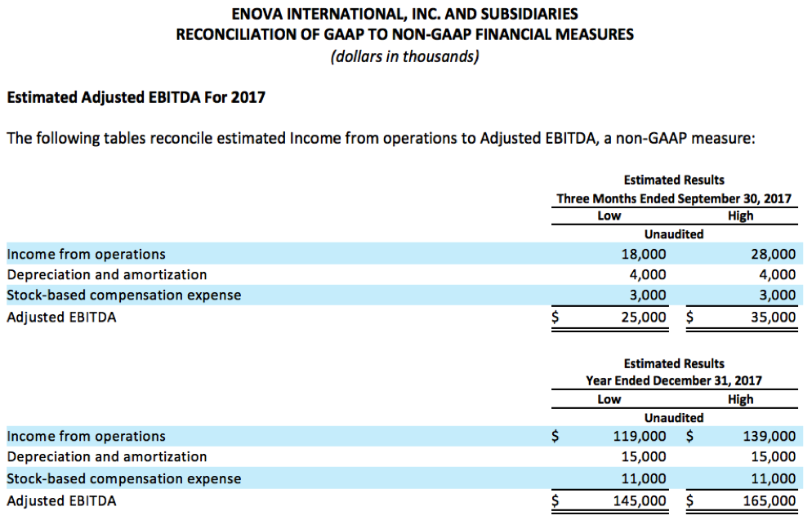The height and width of the screenshot is (520, 812).
Task: Click "Stock-based compensation expense" label in quarterly table
Action: pos(124,296)
